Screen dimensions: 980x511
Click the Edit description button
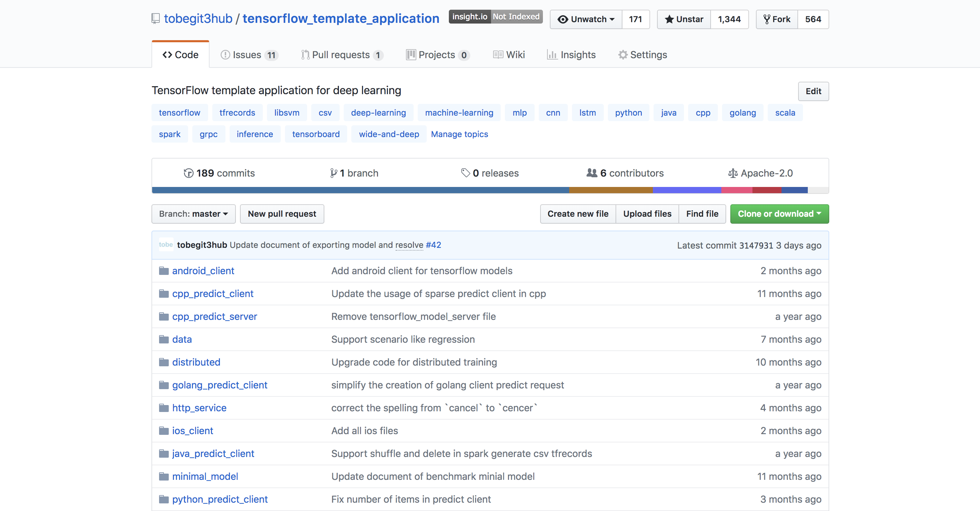(x=813, y=91)
